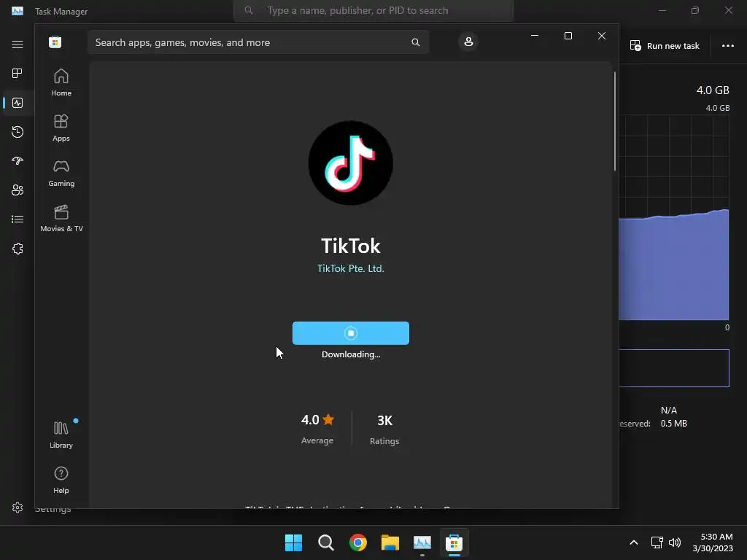The height and width of the screenshot is (560, 747).
Task: Click the Downloading... status text
Action: 351,354
